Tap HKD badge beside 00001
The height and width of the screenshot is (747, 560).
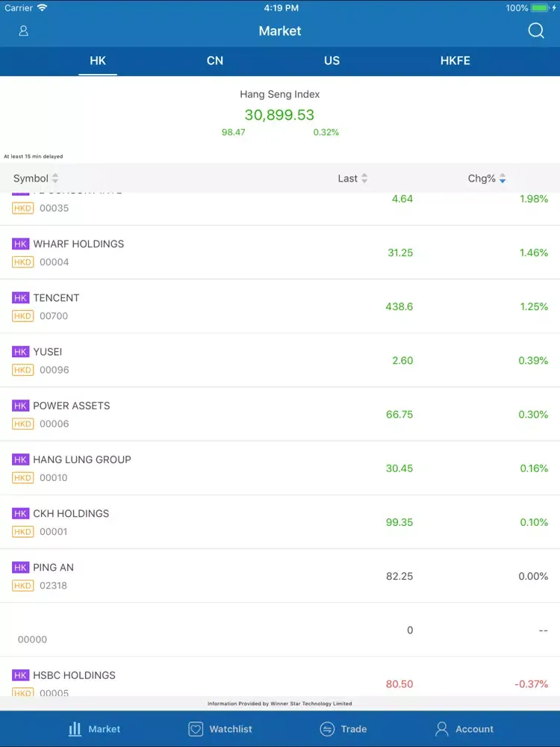point(23,531)
